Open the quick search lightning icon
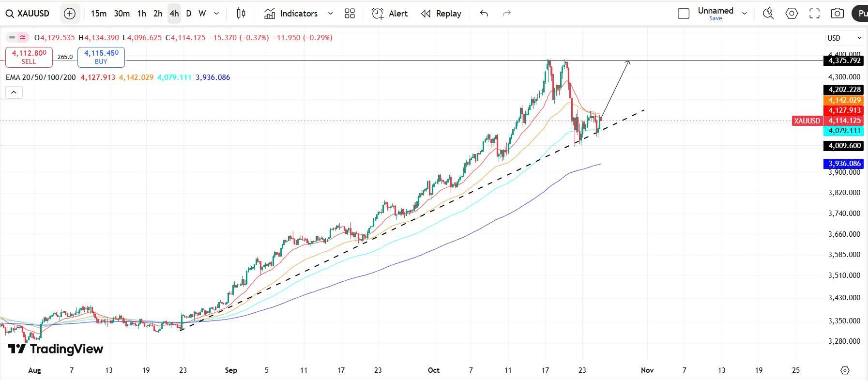 [768, 14]
